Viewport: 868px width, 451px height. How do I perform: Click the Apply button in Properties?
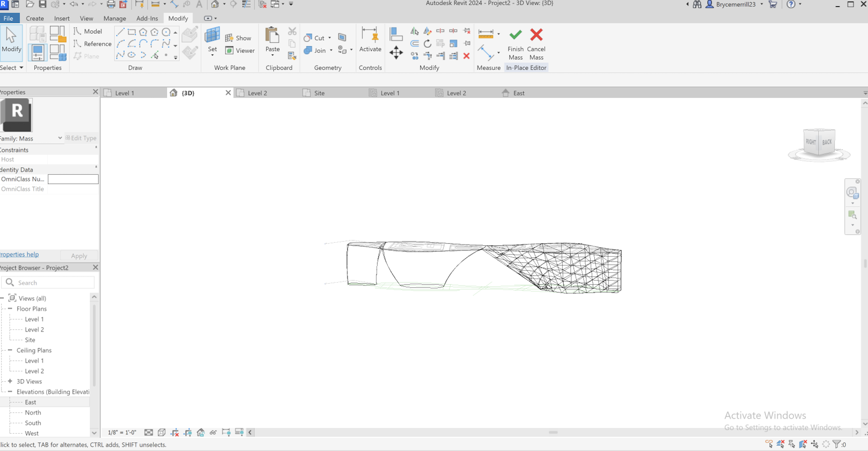79,255
